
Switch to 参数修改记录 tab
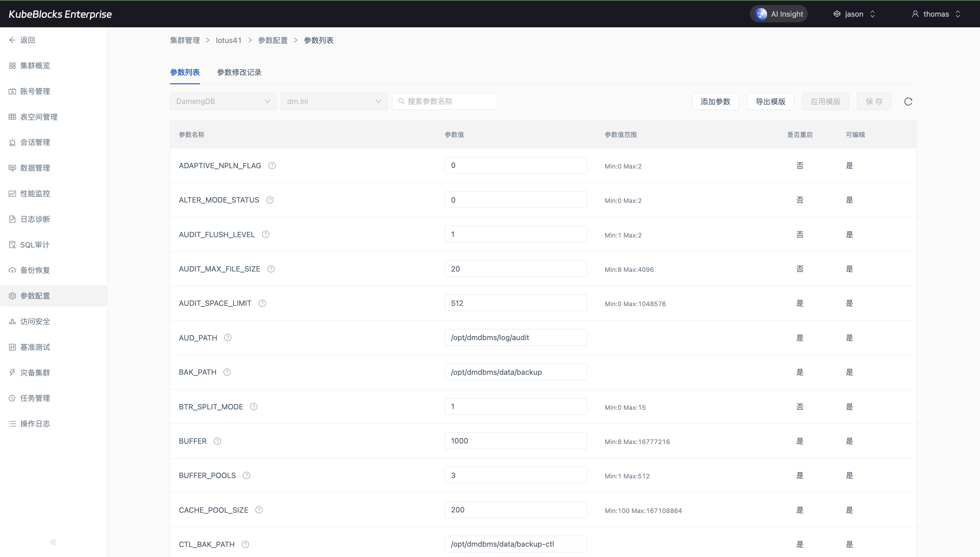point(239,72)
